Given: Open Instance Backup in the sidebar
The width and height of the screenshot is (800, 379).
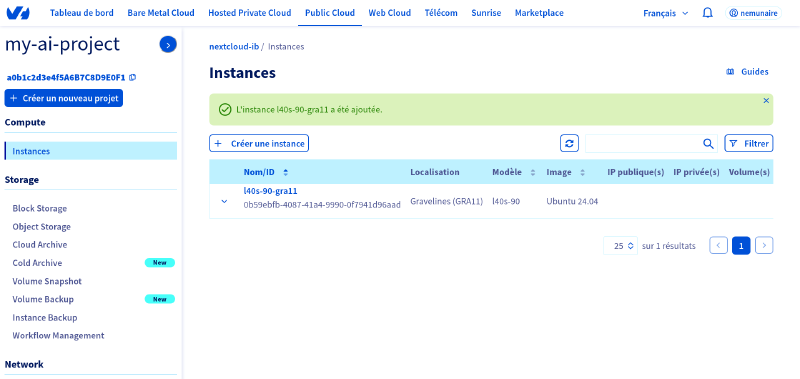Looking at the screenshot, I should [x=45, y=317].
